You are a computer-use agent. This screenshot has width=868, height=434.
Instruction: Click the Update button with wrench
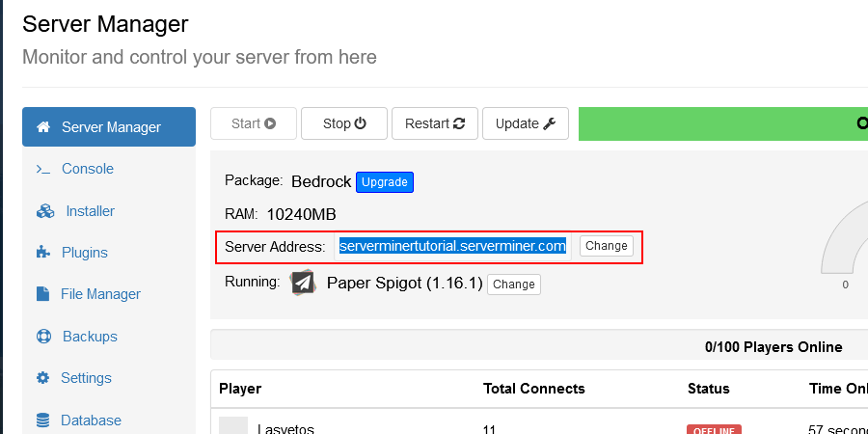coord(526,123)
